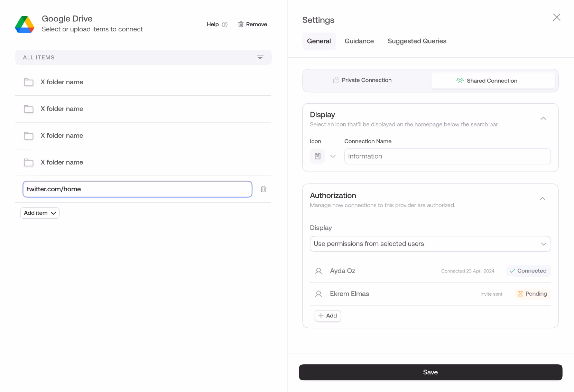Click the clipboard icon under Icon label
Image resolution: width=574 pixels, height=392 pixels.
point(317,156)
